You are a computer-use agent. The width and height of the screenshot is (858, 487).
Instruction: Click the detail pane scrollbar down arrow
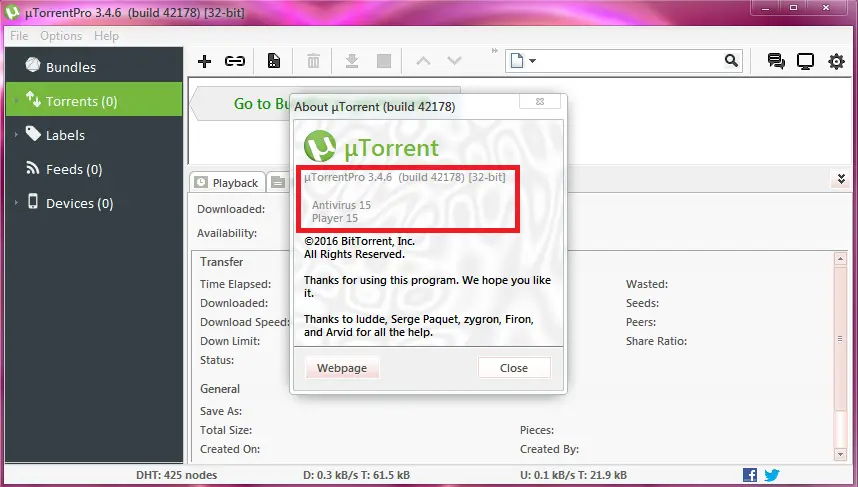pos(840,454)
